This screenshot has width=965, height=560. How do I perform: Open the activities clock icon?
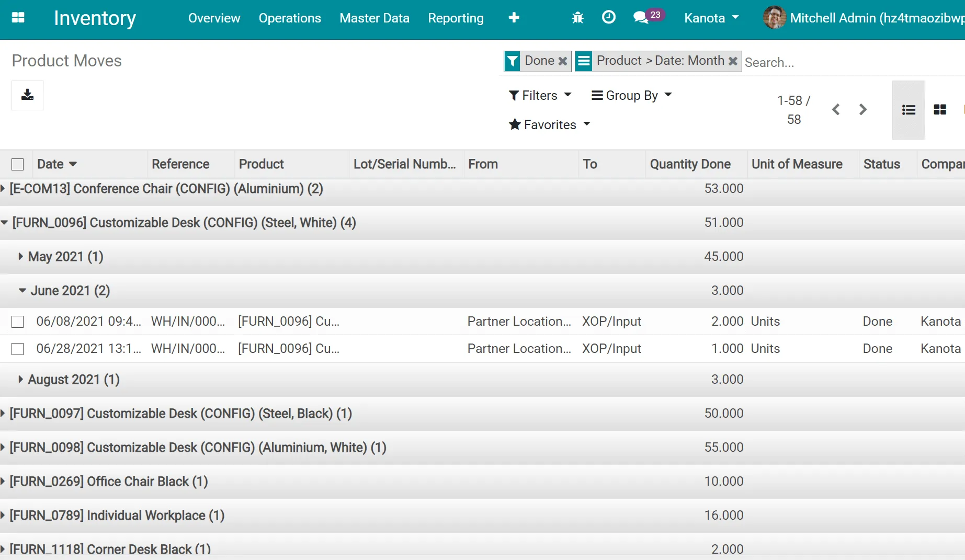point(608,17)
